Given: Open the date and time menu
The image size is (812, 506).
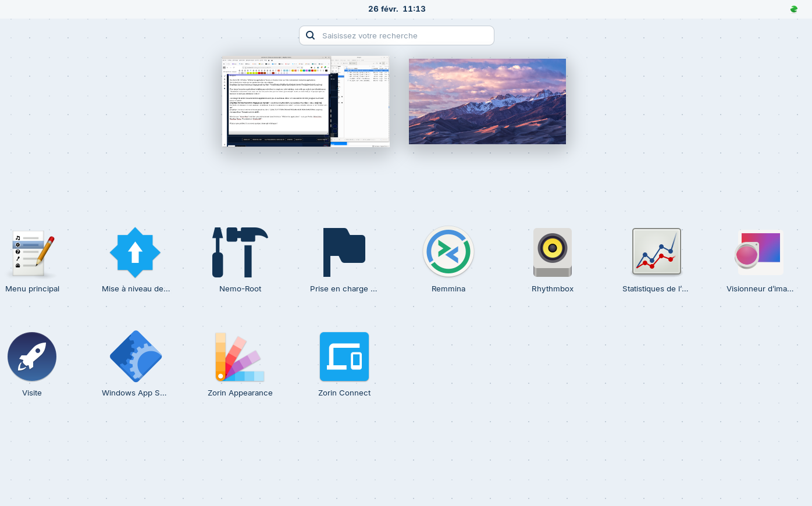Looking at the screenshot, I should point(397,9).
